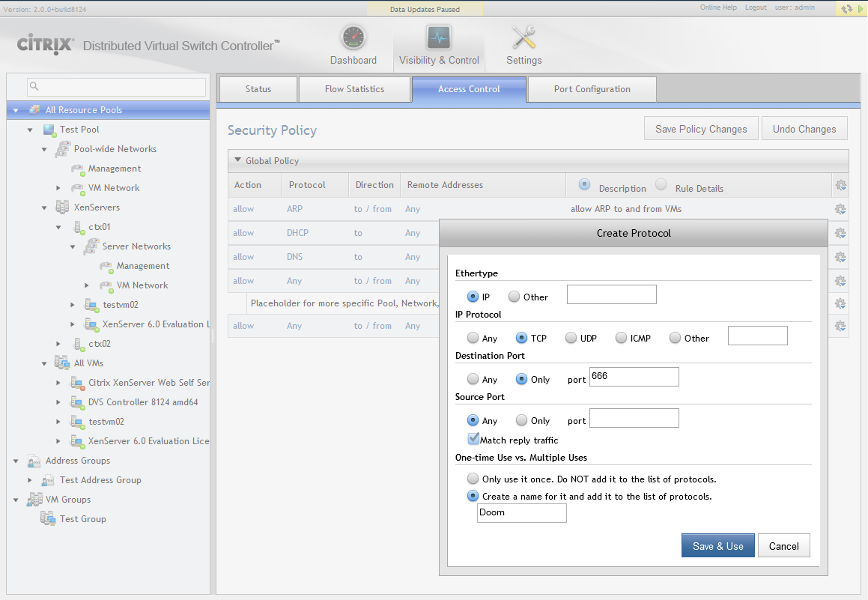Expand the ctx02 node
Image resolution: width=868 pixels, height=600 pixels.
58,344
